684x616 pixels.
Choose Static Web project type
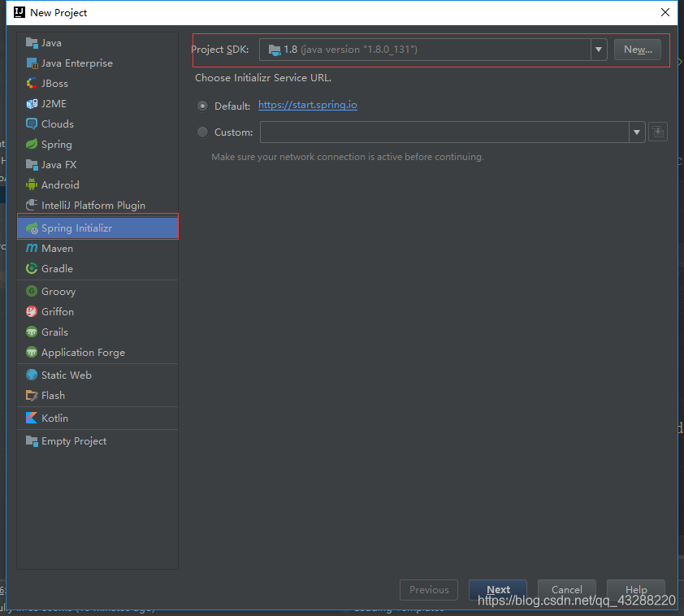click(x=97, y=375)
